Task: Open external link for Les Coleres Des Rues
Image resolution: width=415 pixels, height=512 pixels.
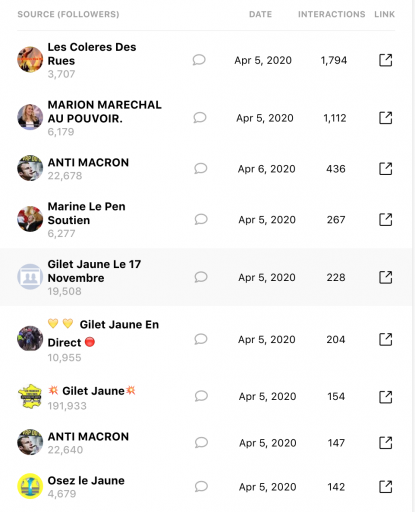Action: tap(386, 60)
